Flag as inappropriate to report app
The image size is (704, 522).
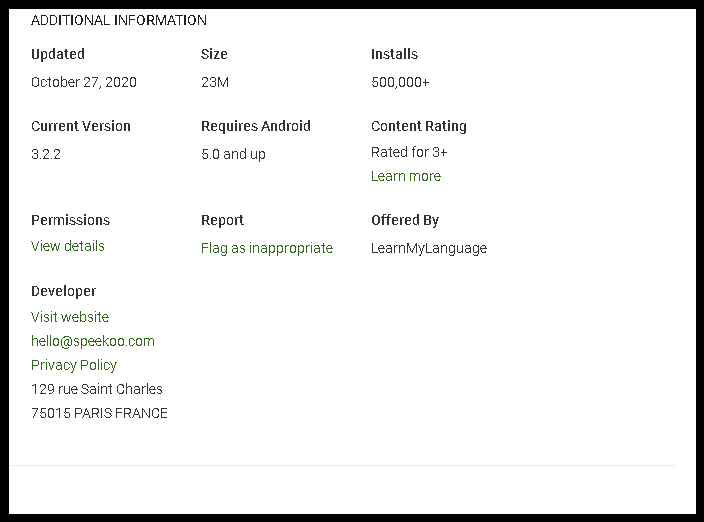[267, 248]
